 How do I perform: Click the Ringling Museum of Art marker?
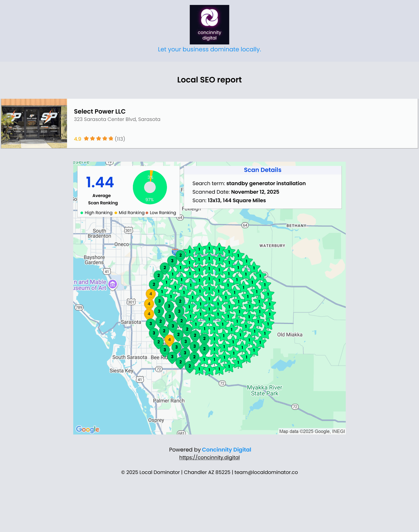(x=113, y=285)
